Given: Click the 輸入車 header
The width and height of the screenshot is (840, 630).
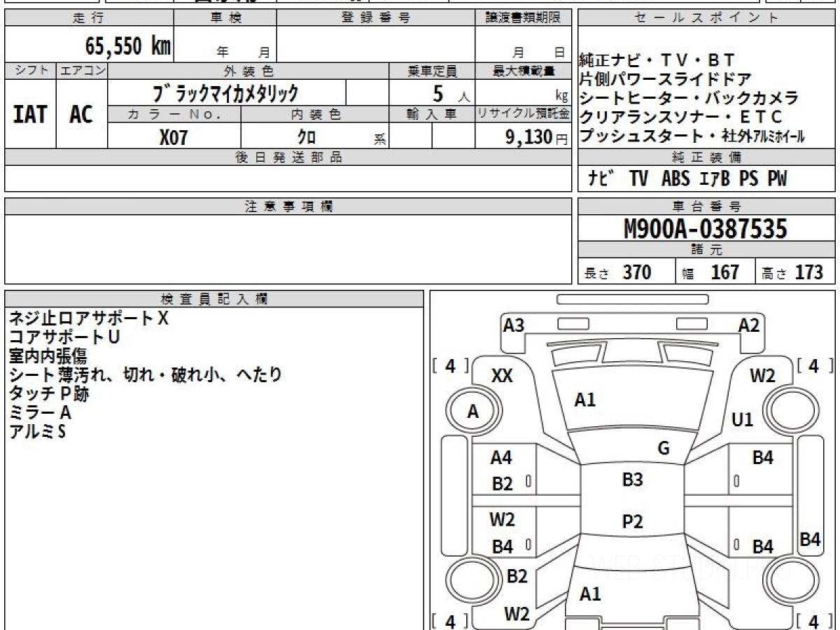Looking at the screenshot, I should (432, 114).
